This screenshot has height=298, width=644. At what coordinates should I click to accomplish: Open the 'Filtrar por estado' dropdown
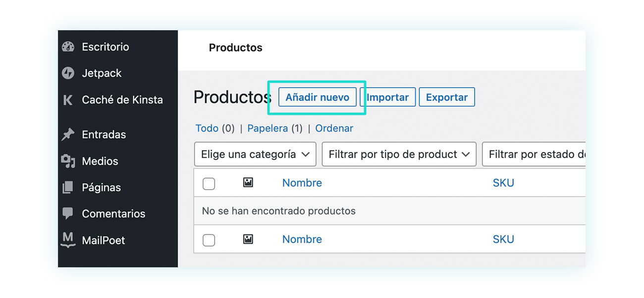[534, 154]
